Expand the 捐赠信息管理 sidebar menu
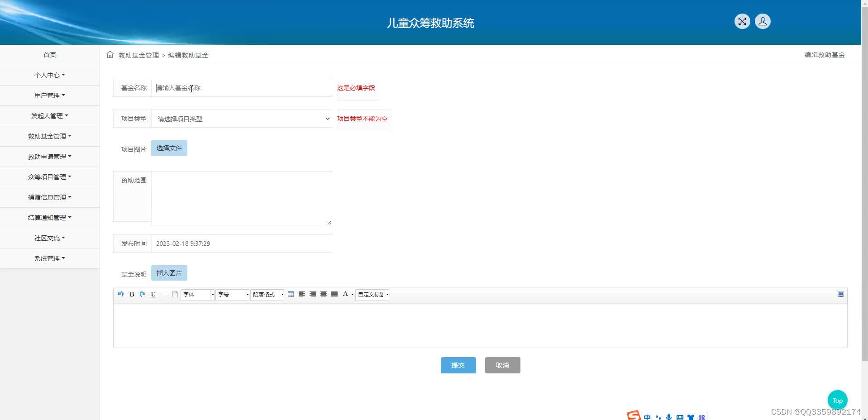 tap(50, 197)
